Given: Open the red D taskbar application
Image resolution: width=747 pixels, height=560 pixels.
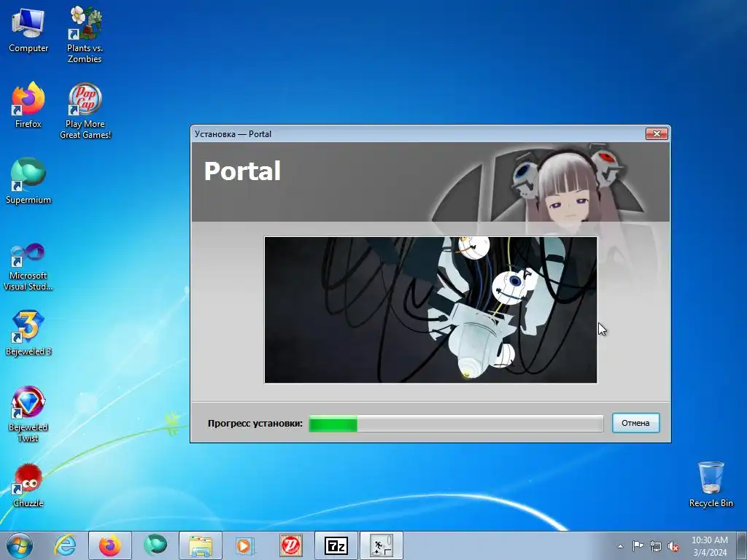Looking at the screenshot, I should (290, 545).
